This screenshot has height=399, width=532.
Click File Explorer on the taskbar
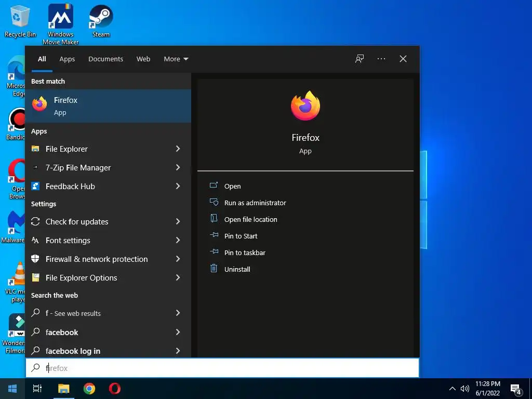point(63,389)
